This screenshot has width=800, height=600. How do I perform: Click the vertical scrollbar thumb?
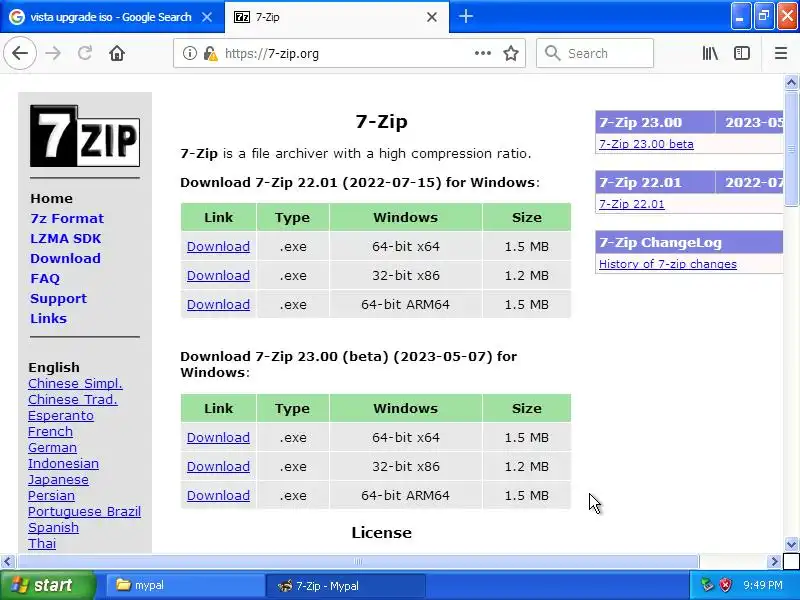point(791,148)
